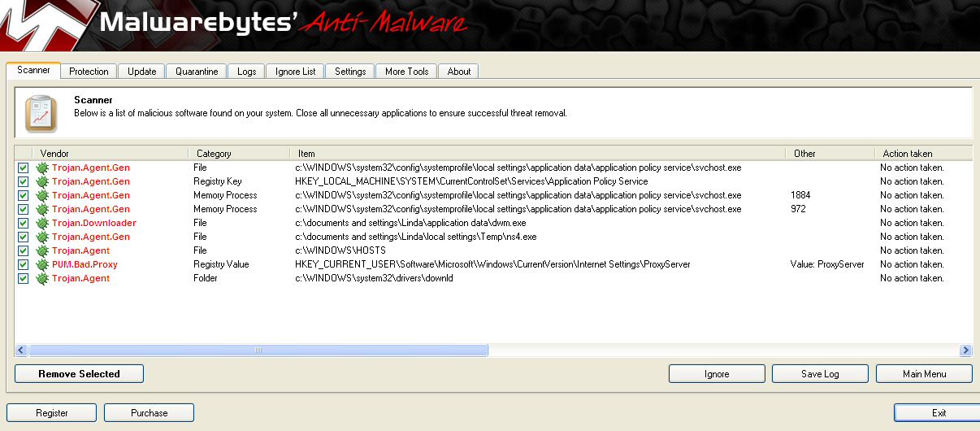Save the scan log
This screenshot has width=980, height=431.
(820, 374)
